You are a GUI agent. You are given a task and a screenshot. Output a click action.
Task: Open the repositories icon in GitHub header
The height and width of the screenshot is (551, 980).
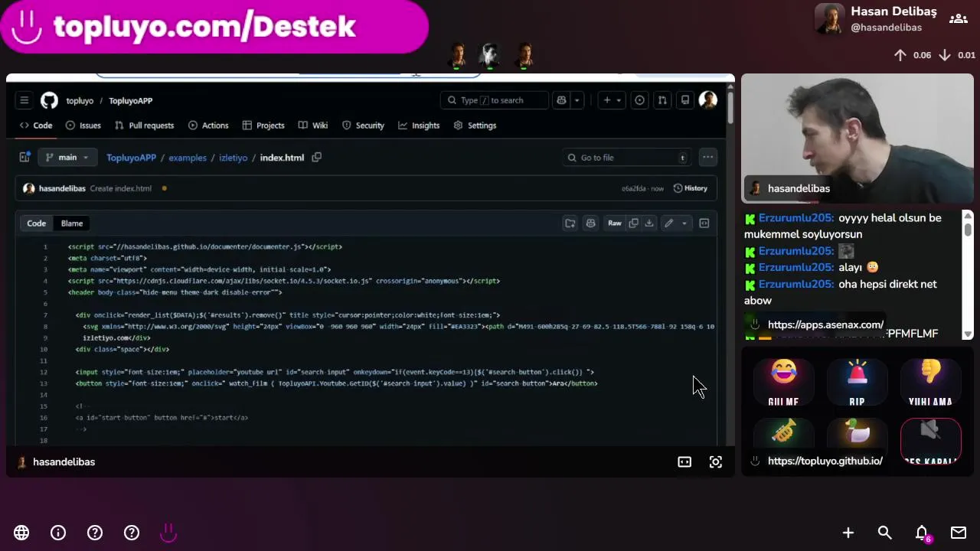coord(685,100)
